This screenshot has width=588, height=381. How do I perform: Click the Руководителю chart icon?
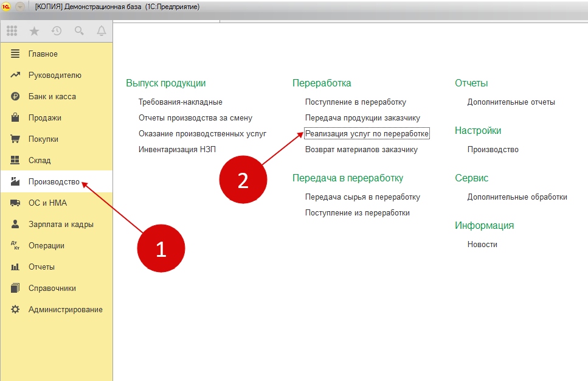15,75
